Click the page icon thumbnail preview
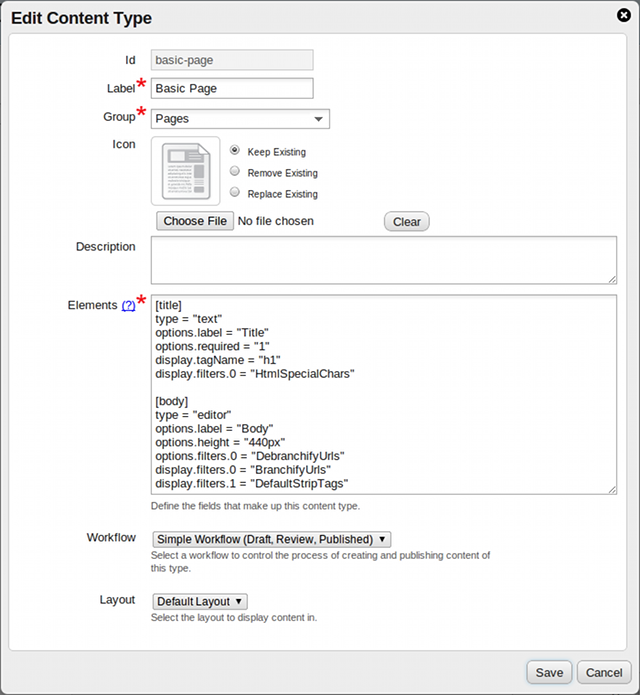640x695 pixels. pyautogui.click(x=186, y=171)
